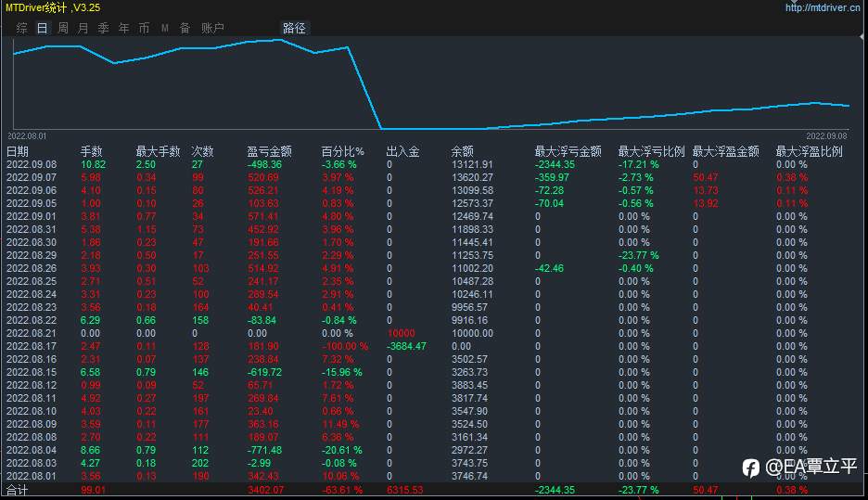Select the 2022.08.08 row date
Screen dimensions: 868x500
tap(32, 438)
